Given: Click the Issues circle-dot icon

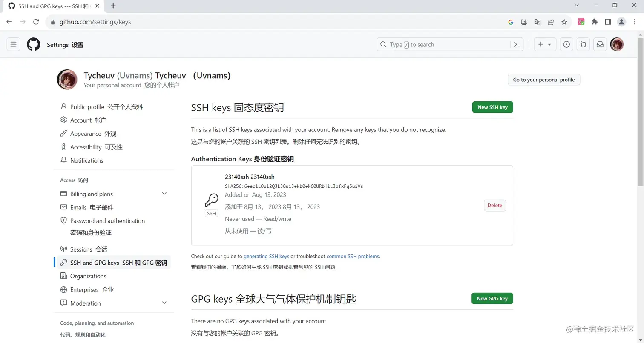Looking at the screenshot, I should [566, 44].
